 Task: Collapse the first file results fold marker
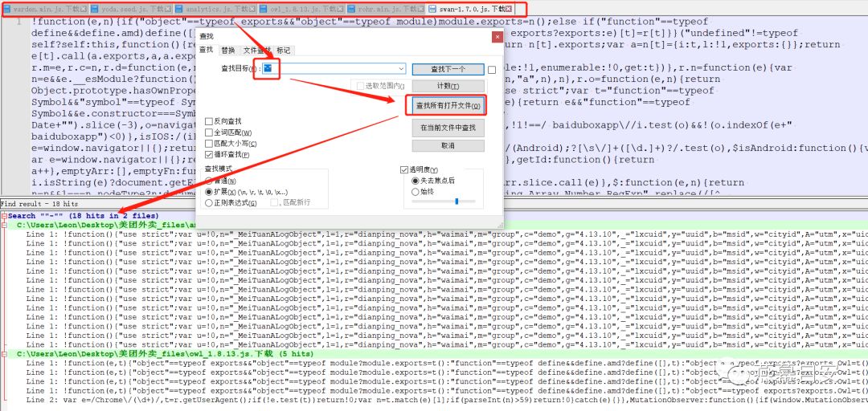pyautogui.click(x=4, y=225)
